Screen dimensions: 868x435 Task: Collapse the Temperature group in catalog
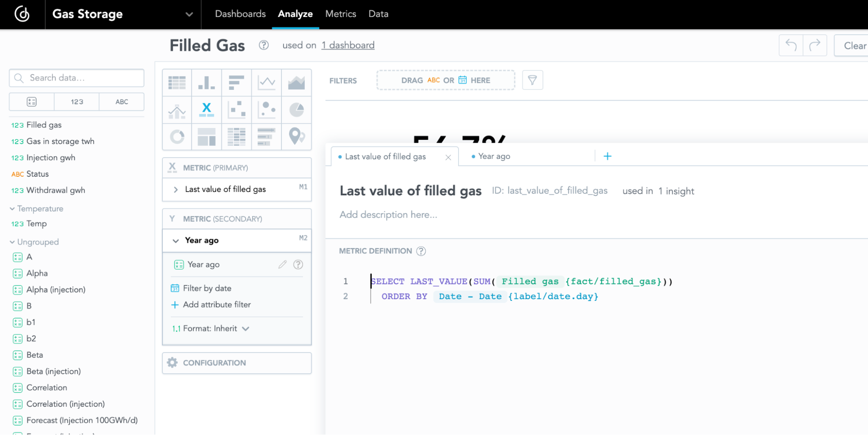pos(12,209)
